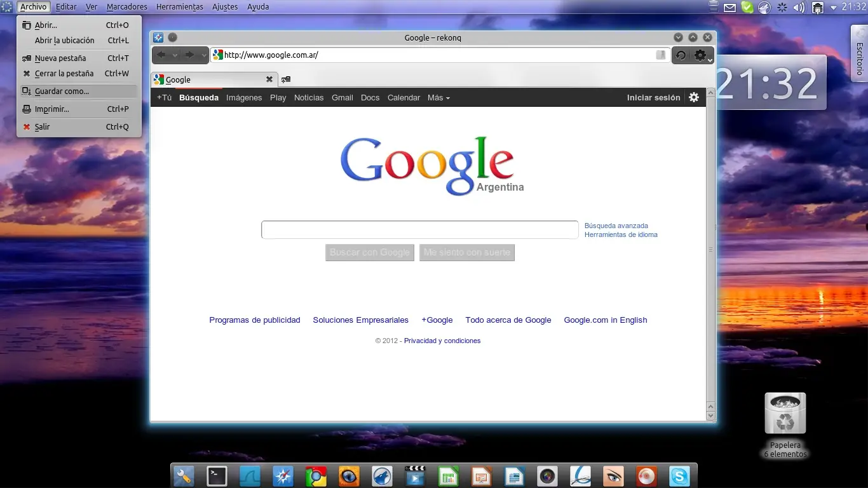Image resolution: width=868 pixels, height=488 pixels.
Task: Open the presentation app in the dock
Action: click(481, 476)
